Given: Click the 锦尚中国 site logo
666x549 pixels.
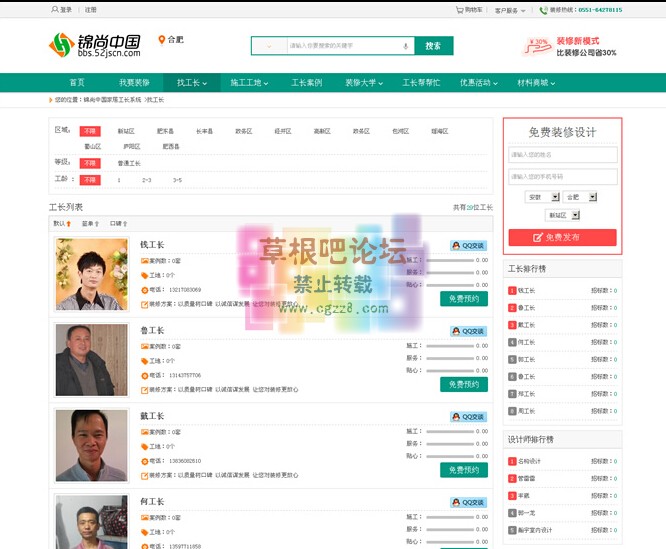Looking at the screenshot, I should (x=95, y=45).
